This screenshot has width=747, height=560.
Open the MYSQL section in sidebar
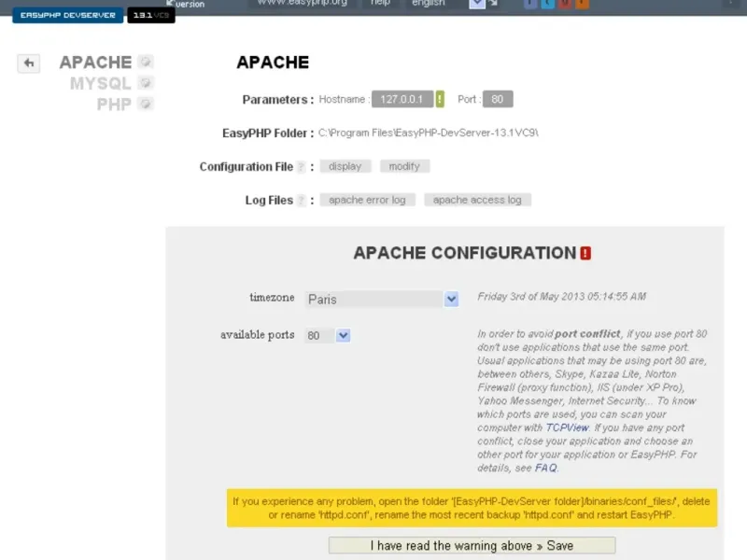pyautogui.click(x=101, y=83)
